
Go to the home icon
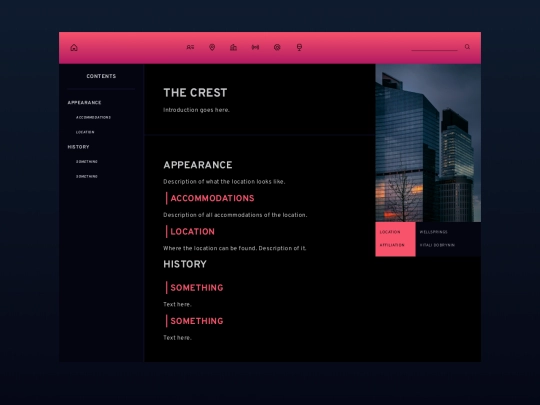tap(74, 48)
